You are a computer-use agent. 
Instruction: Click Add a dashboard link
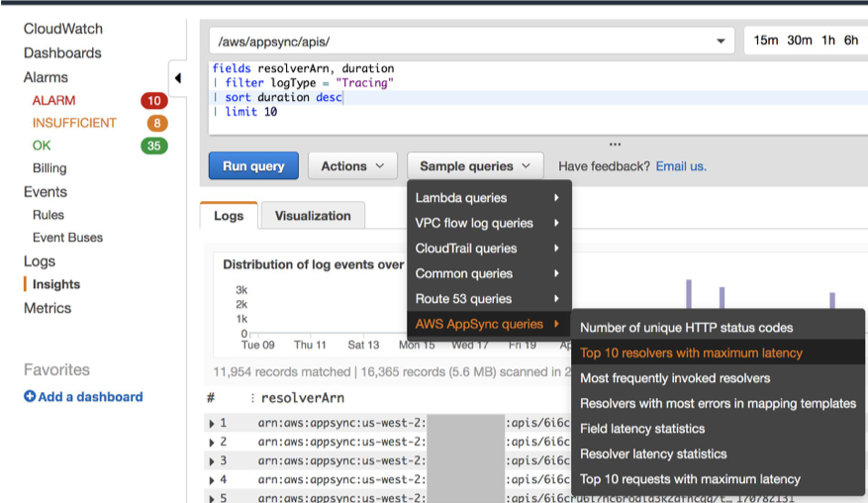[90, 397]
